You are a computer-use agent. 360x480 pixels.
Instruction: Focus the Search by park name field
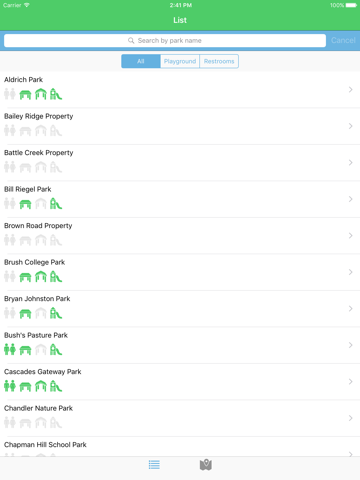165,41
